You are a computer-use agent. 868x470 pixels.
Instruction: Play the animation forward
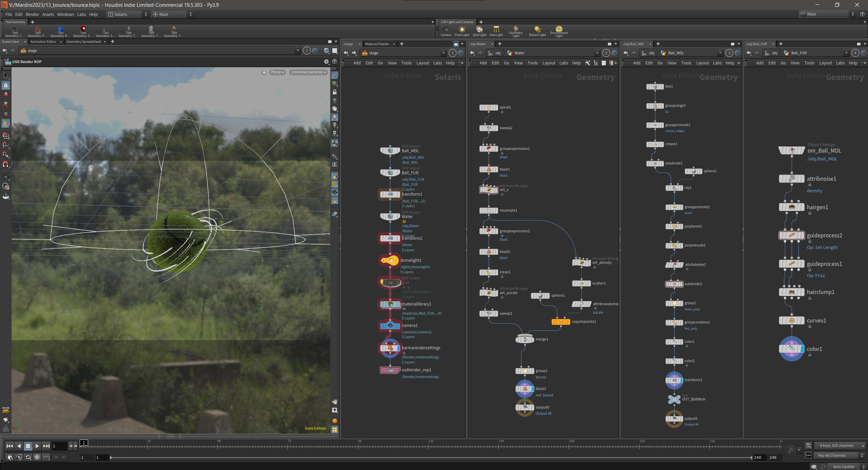click(x=37, y=446)
